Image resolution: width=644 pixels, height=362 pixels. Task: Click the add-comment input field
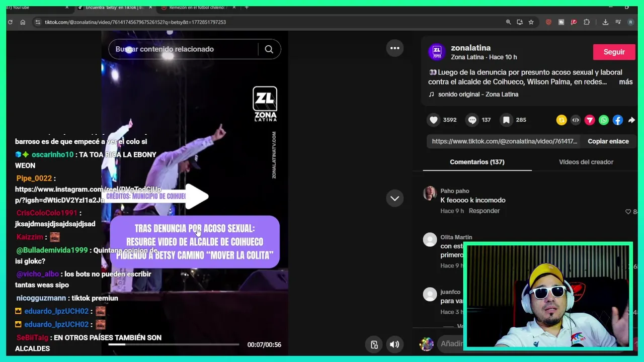451,344
